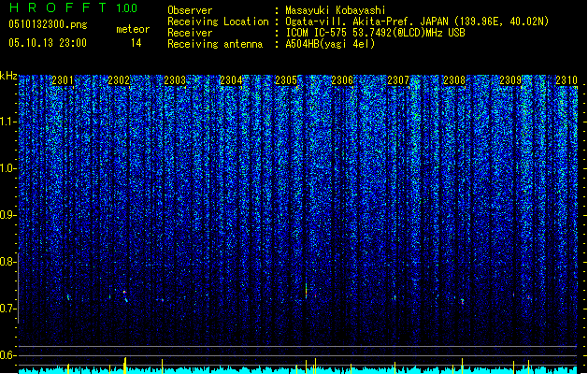Click the 2310 time marker

[x=566, y=80]
